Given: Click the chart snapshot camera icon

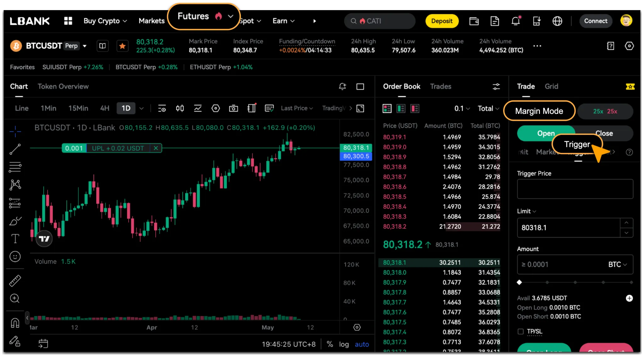Looking at the screenshot, I should (x=233, y=109).
